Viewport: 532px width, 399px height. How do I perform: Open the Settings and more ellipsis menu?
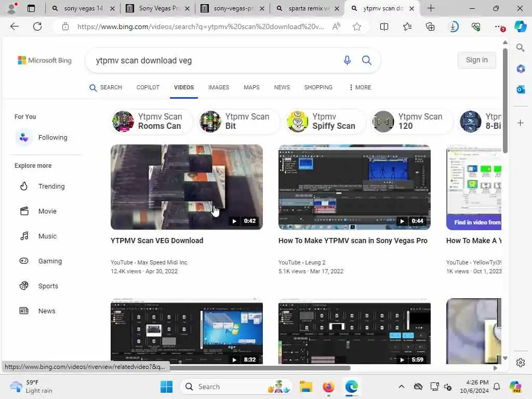pos(499,26)
